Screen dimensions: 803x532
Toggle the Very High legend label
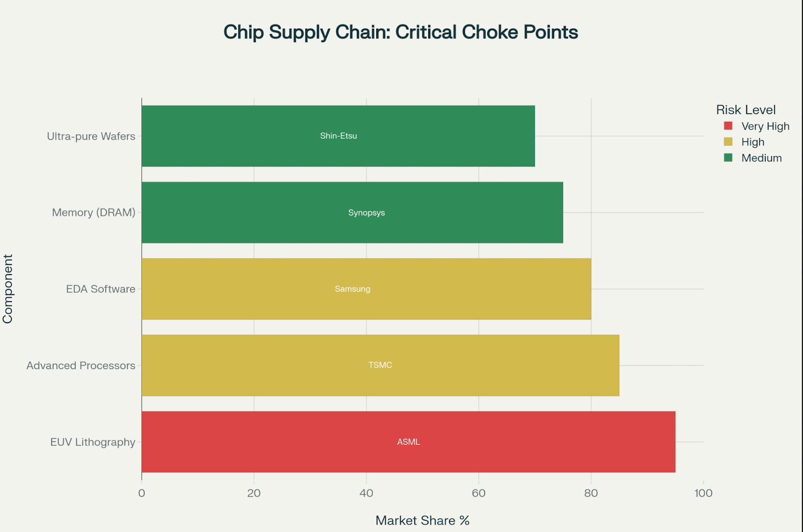tap(765, 126)
